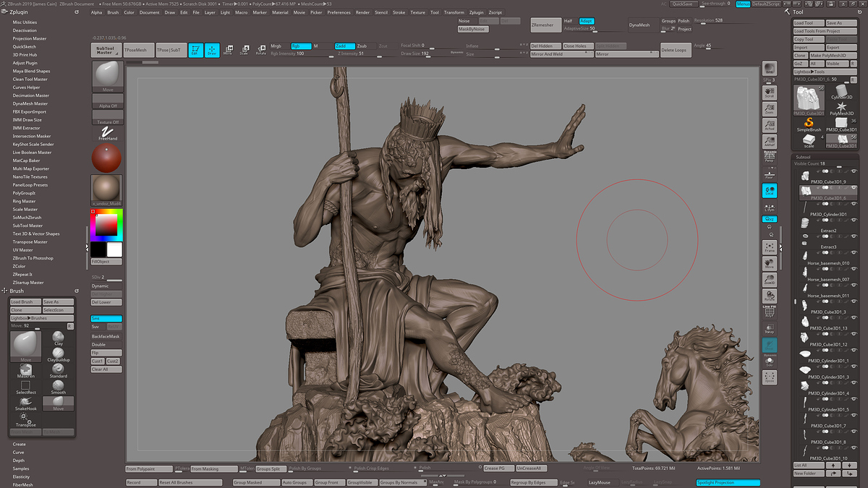
Task: Select the SimpleBrush tool icon
Action: (809, 124)
